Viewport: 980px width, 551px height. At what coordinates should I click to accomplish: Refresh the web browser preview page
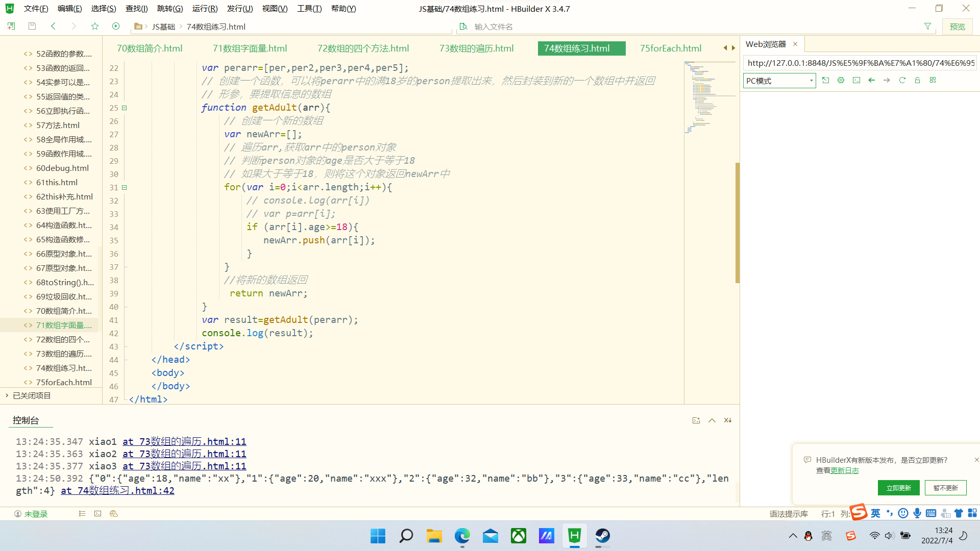coord(902,80)
